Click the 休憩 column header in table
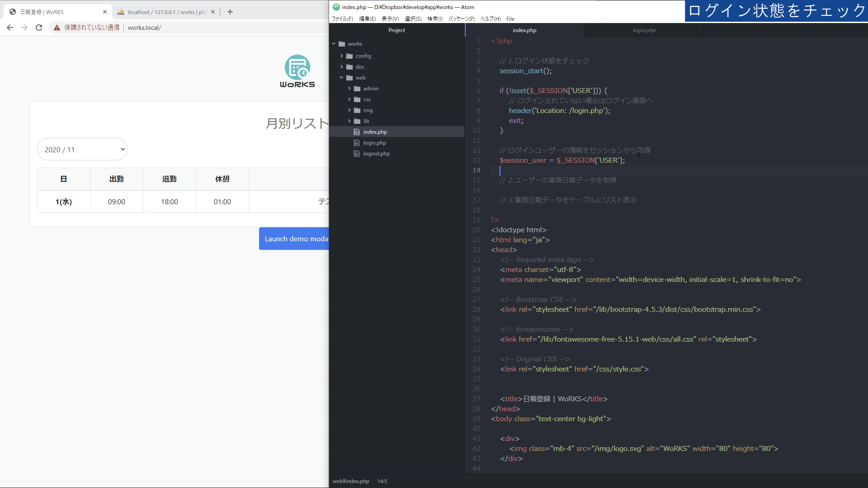The image size is (868, 488). [222, 179]
